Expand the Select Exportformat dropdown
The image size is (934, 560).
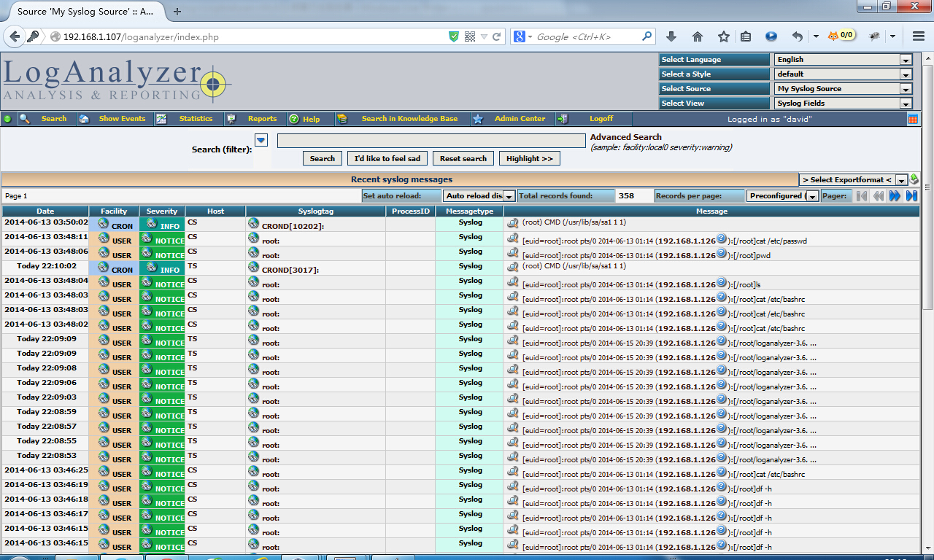[901, 179]
